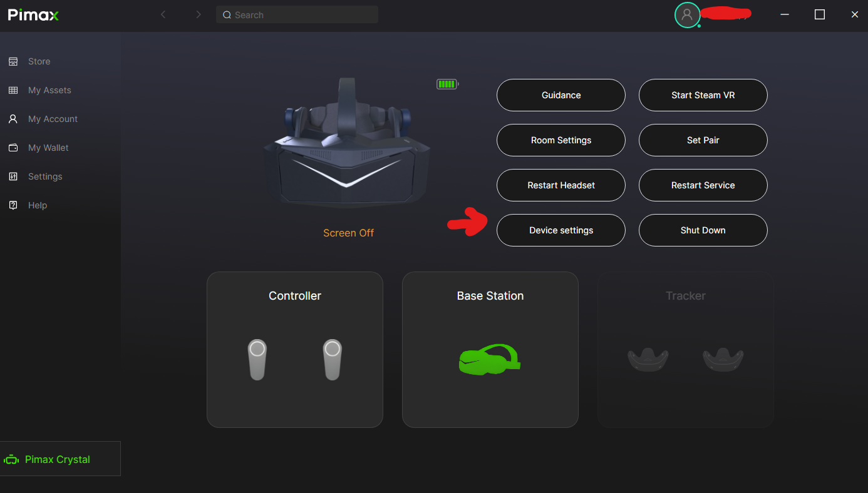Click the headset battery level indicator
Screen dimensions: 868x493
point(448,84)
